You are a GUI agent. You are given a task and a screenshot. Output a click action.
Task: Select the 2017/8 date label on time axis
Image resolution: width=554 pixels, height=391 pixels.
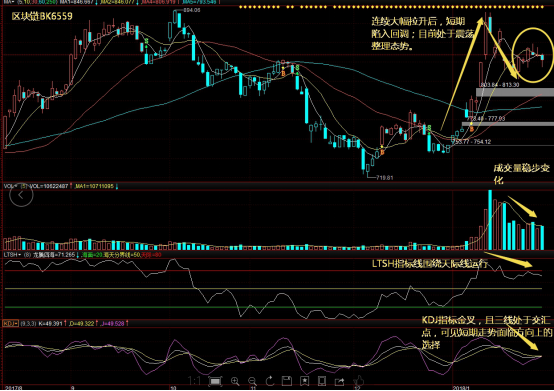pos(13,388)
